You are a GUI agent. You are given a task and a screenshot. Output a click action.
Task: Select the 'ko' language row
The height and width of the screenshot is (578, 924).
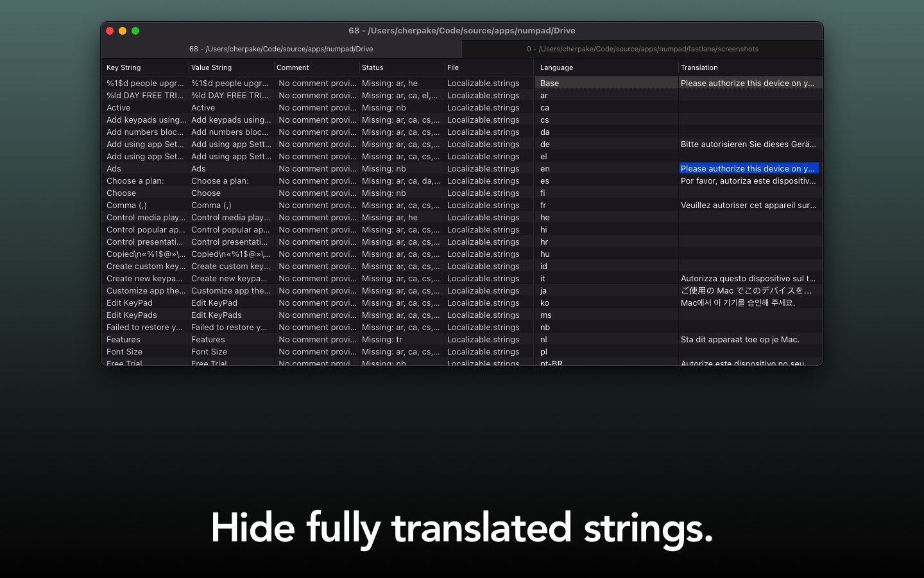point(679,302)
